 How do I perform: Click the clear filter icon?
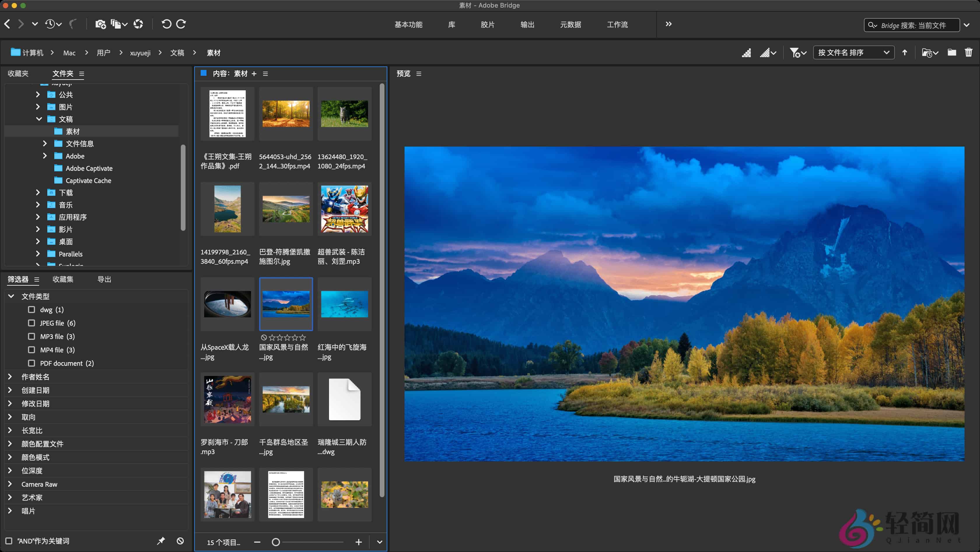[180, 541]
